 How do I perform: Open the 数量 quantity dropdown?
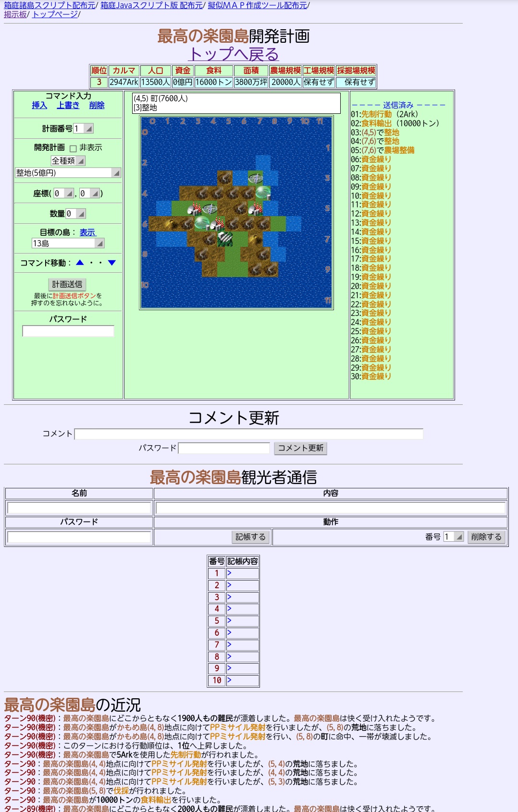(x=75, y=214)
